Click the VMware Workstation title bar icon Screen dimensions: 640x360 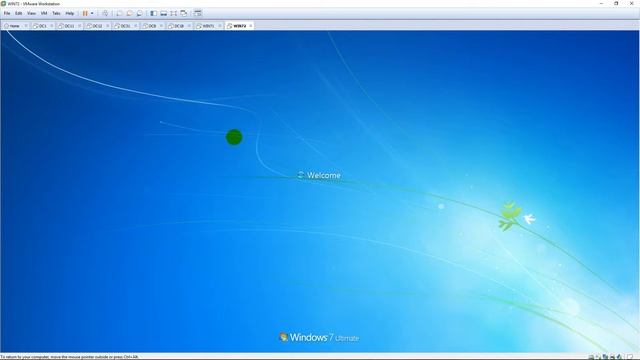[x=3, y=3]
